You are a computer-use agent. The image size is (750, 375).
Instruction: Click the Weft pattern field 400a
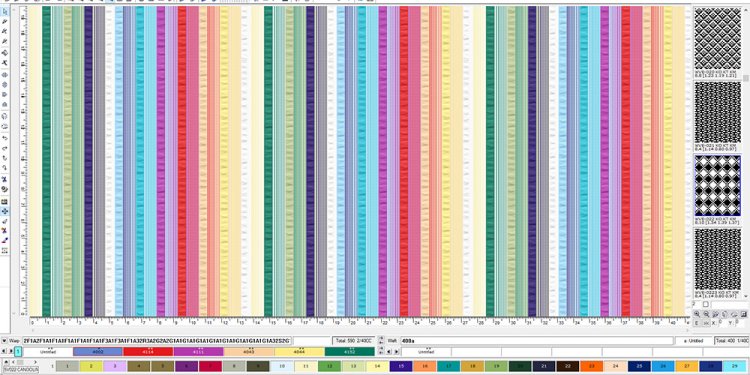click(x=537, y=341)
